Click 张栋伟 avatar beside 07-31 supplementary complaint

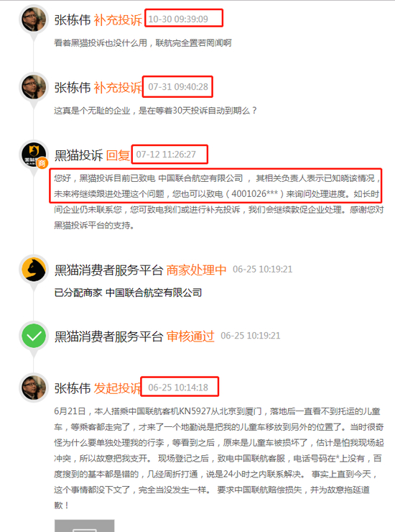(x=34, y=87)
